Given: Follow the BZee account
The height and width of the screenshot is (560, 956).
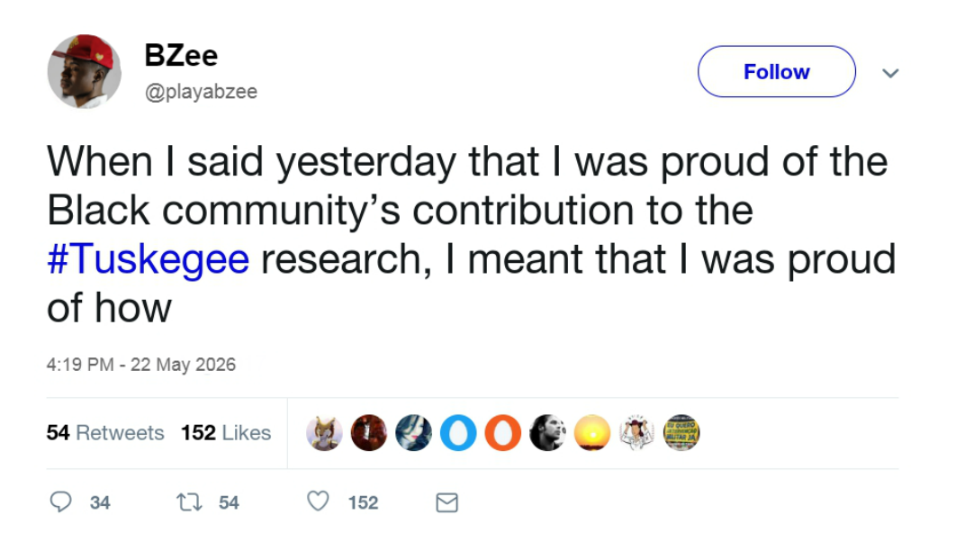Looking at the screenshot, I should [x=776, y=72].
